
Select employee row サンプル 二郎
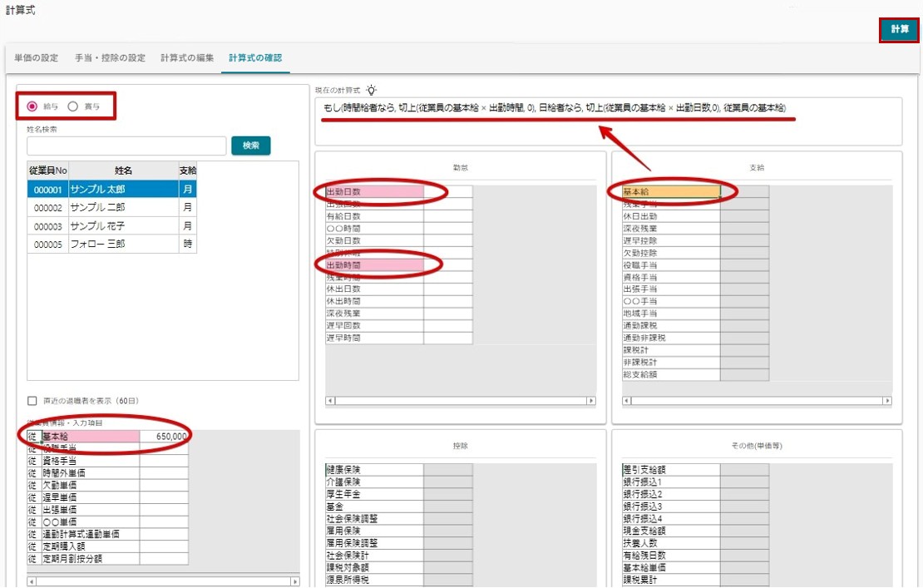pos(112,208)
